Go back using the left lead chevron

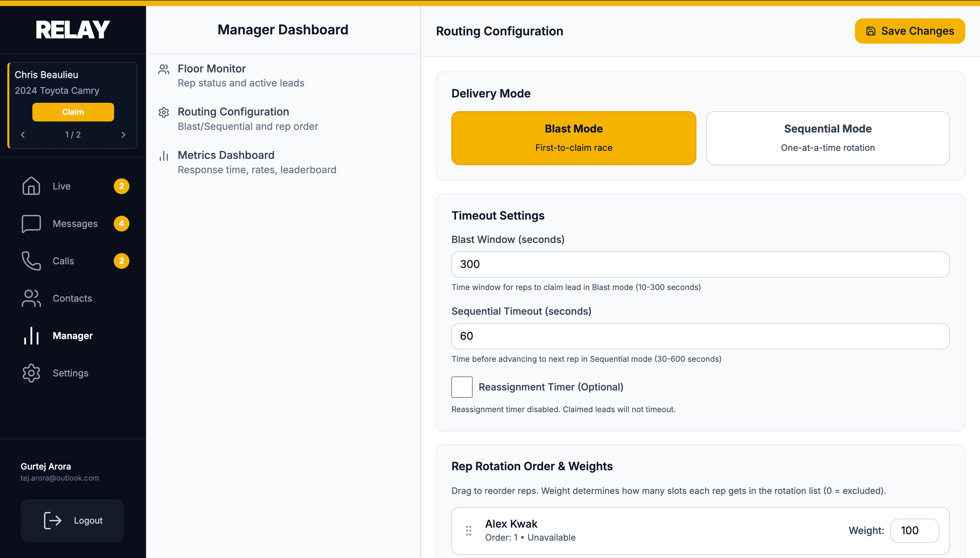[23, 134]
